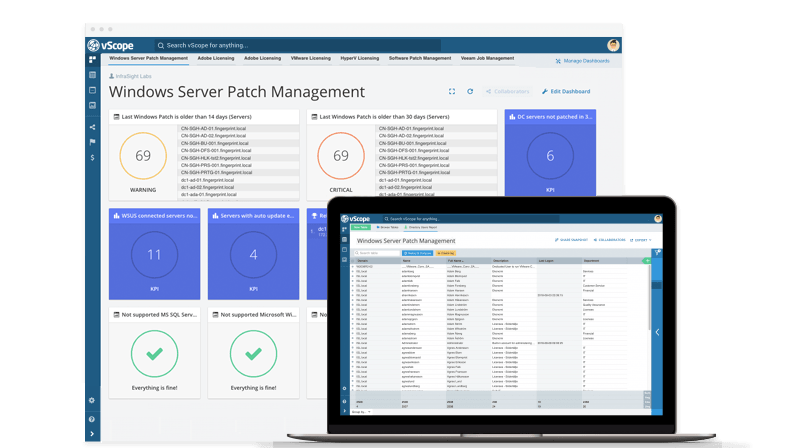Viewport: 800px width, 448px height.
Task: Select CN-SGH-AD-01.fingerprint.local in the 14 days list
Action: [x=238, y=129]
